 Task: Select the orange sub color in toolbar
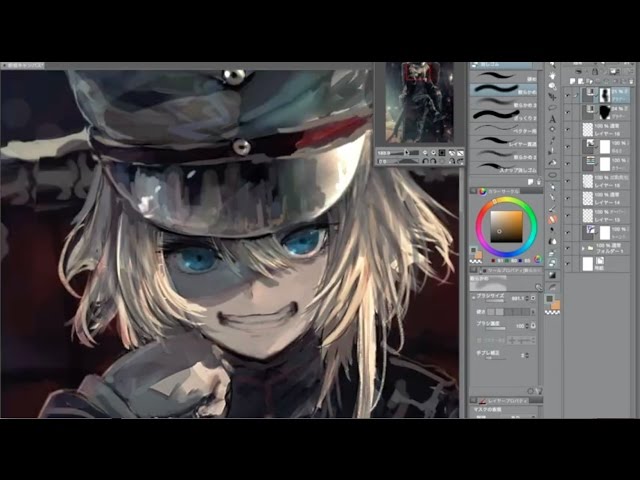point(556,305)
